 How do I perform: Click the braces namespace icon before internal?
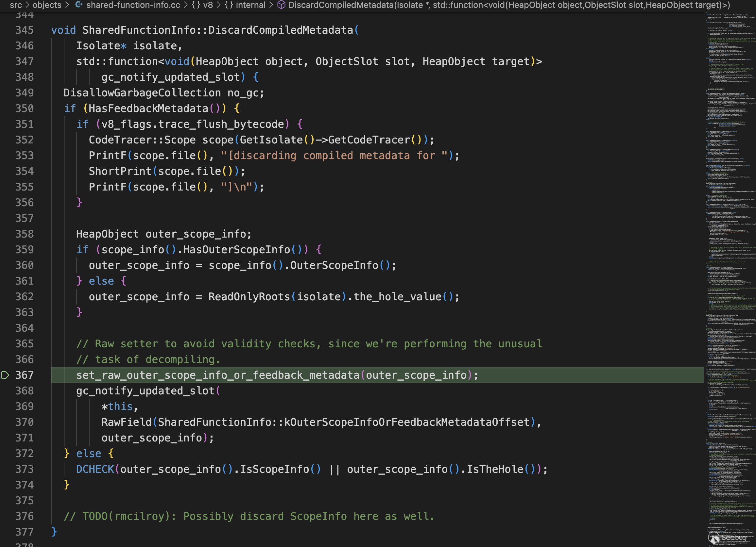tap(229, 5)
